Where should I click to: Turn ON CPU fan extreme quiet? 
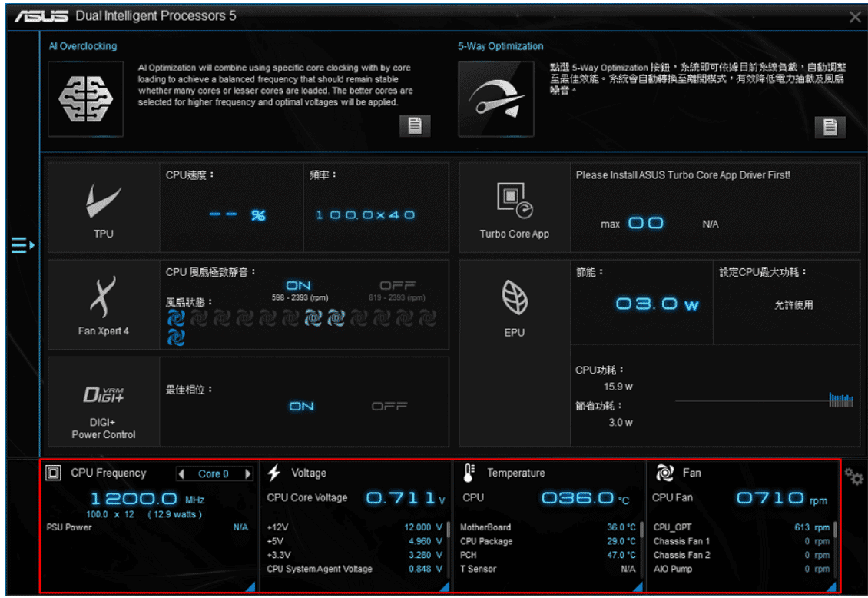tap(298, 286)
